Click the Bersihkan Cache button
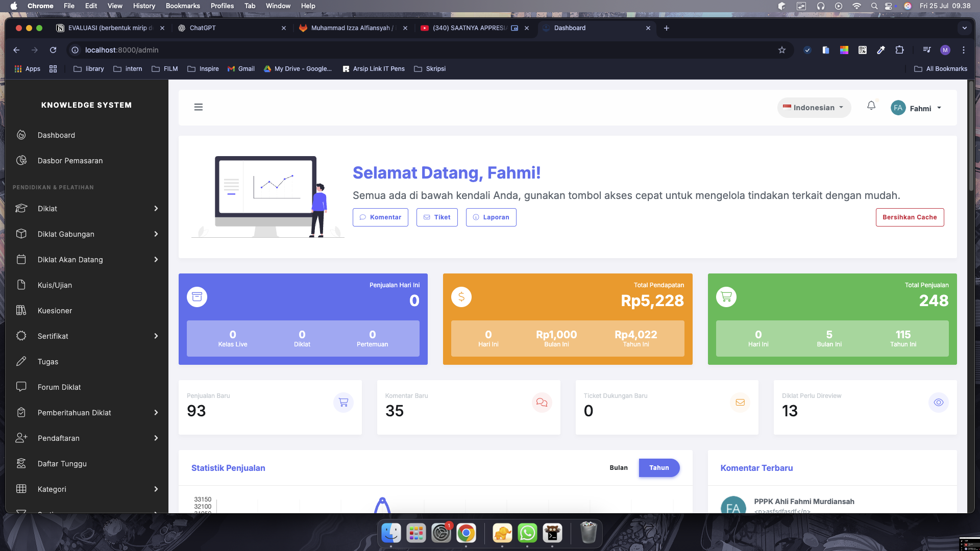Screen dimensions: 980x551 pos(910,217)
